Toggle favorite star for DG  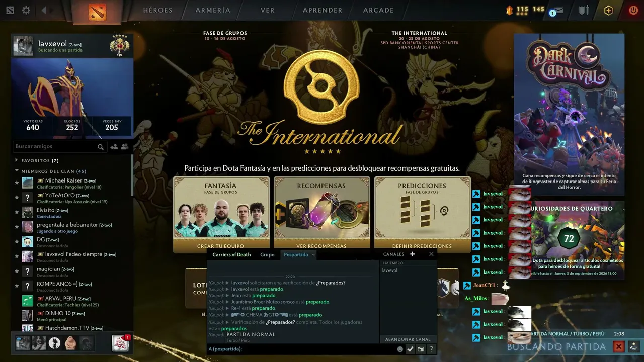pyautogui.click(x=17, y=242)
